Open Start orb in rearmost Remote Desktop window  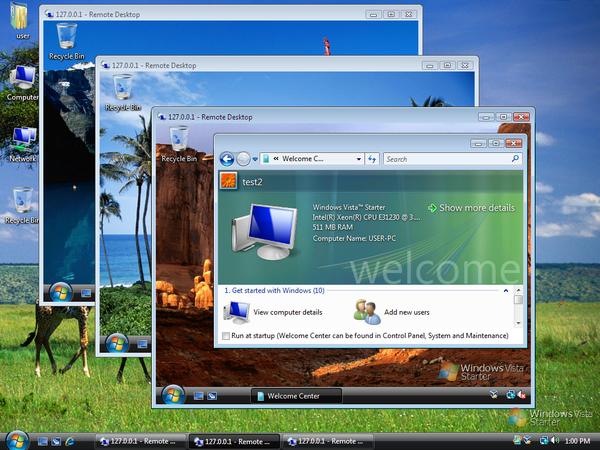[61, 293]
